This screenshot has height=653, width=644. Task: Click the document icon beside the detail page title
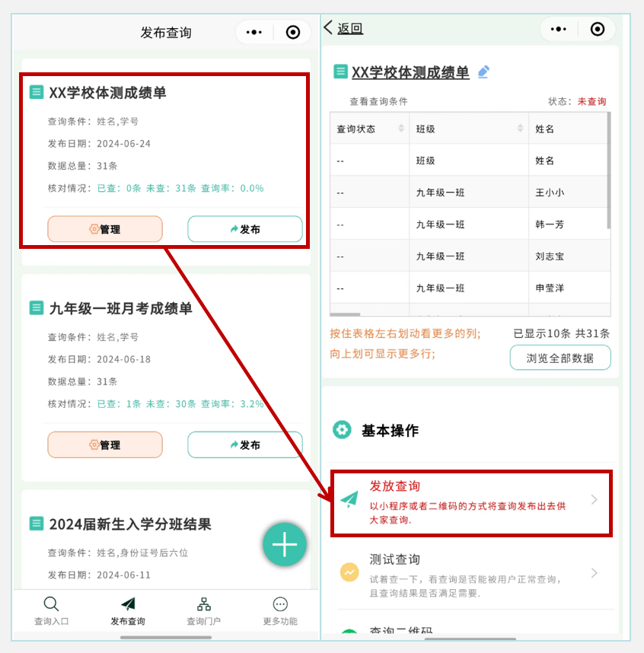pyautogui.click(x=340, y=72)
